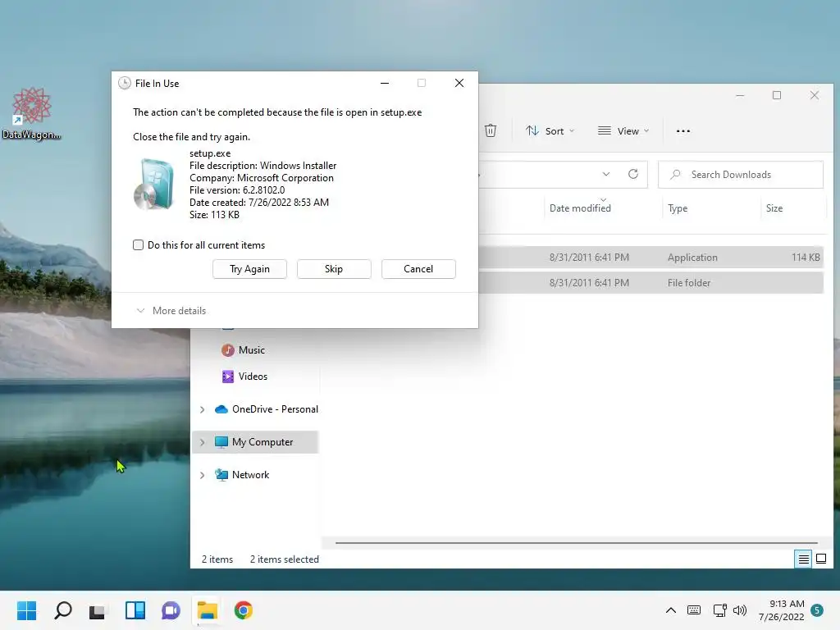The width and height of the screenshot is (840, 630).
Task: Click the setup.exe installer icon
Action: click(154, 184)
